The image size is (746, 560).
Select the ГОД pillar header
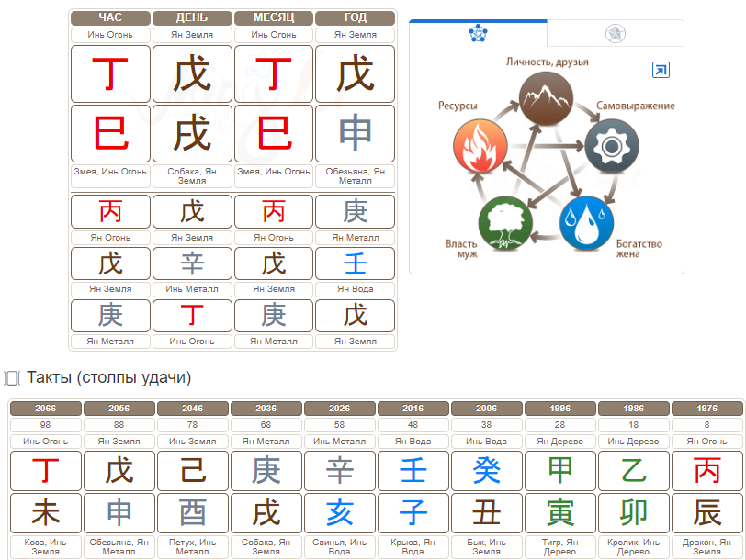[355, 17]
